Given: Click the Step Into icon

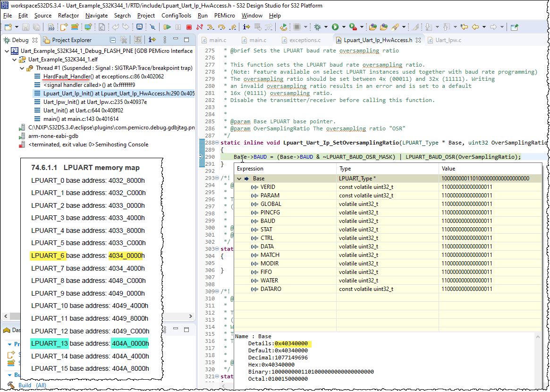Looking at the screenshot, I should click(x=211, y=27).
